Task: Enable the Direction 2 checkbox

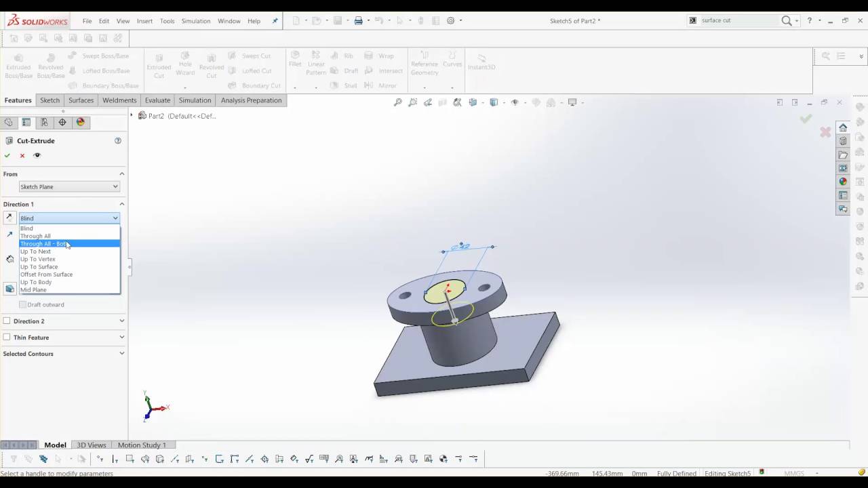Action: point(7,321)
